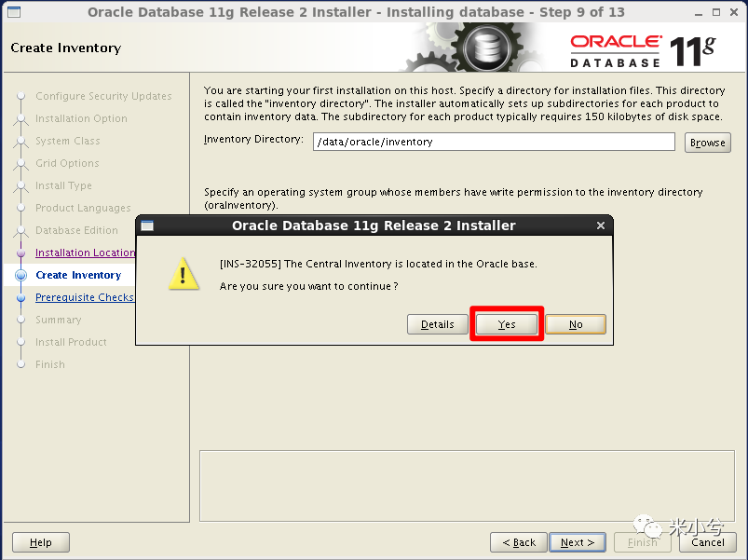The height and width of the screenshot is (560, 748).
Task: Select the Create Inventory step
Action: click(78, 275)
